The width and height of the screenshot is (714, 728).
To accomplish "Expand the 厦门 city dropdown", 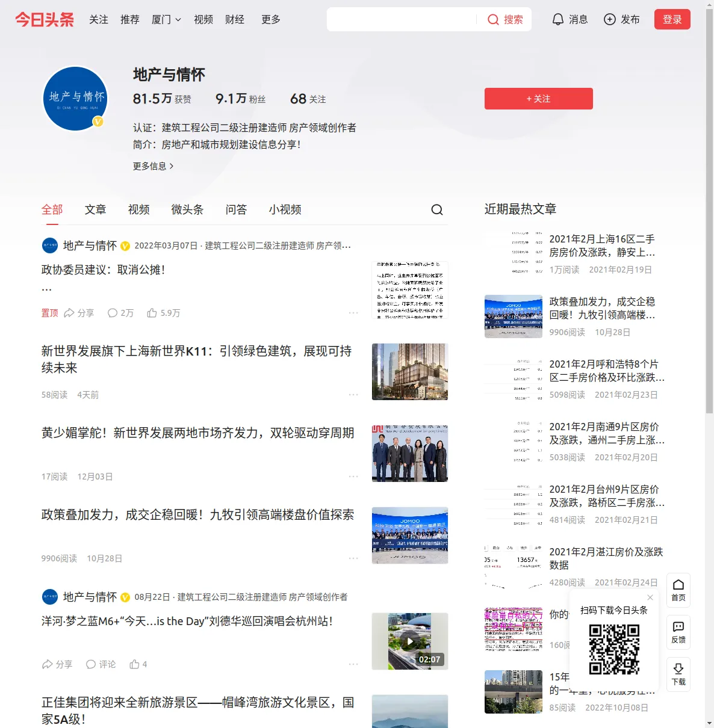I will tap(166, 19).
